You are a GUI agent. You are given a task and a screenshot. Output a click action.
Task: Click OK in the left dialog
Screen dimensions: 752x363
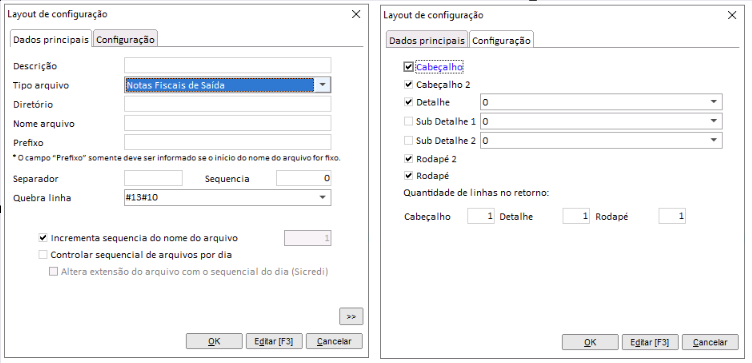click(x=214, y=341)
